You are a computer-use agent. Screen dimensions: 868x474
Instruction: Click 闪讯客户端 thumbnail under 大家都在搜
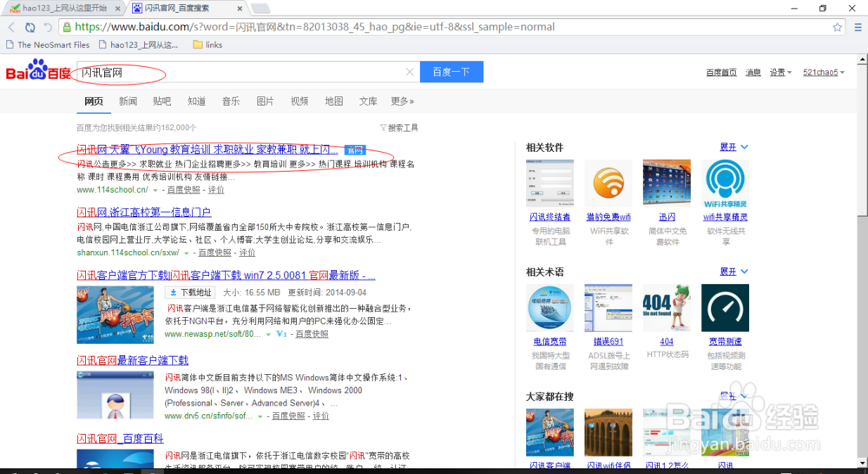(x=549, y=432)
